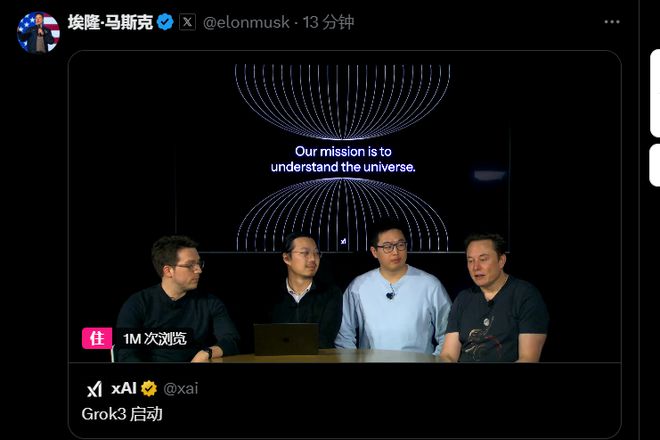Open Elon Musk's profile avatar
This screenshot has width=660, height=440.
pyautogui.click(x=38, y=32)
